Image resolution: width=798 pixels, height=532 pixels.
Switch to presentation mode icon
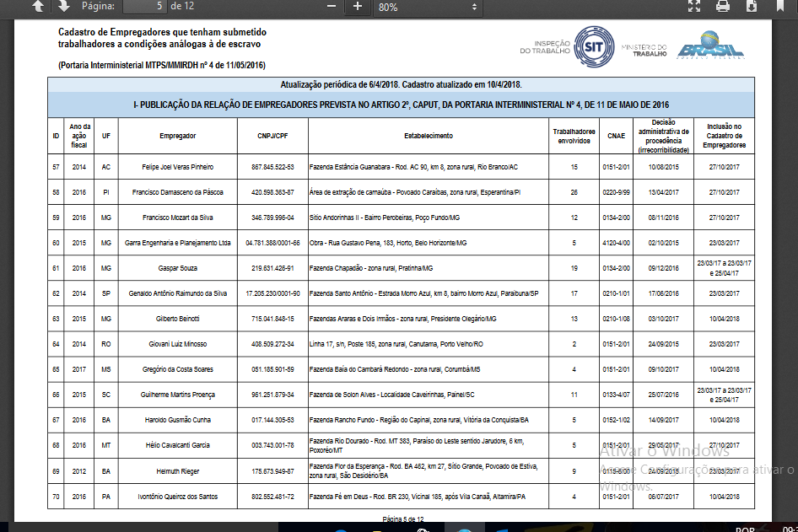pyautogui.click(x=694, y=6)
